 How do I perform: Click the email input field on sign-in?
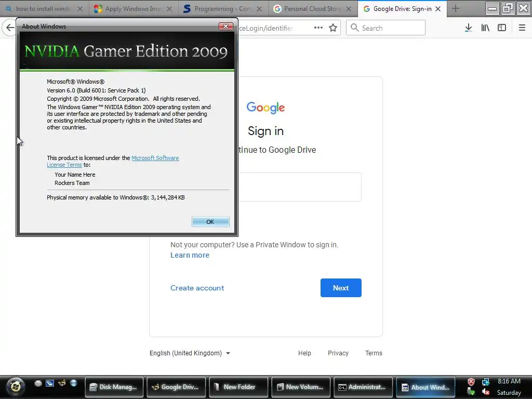[300, 187]
